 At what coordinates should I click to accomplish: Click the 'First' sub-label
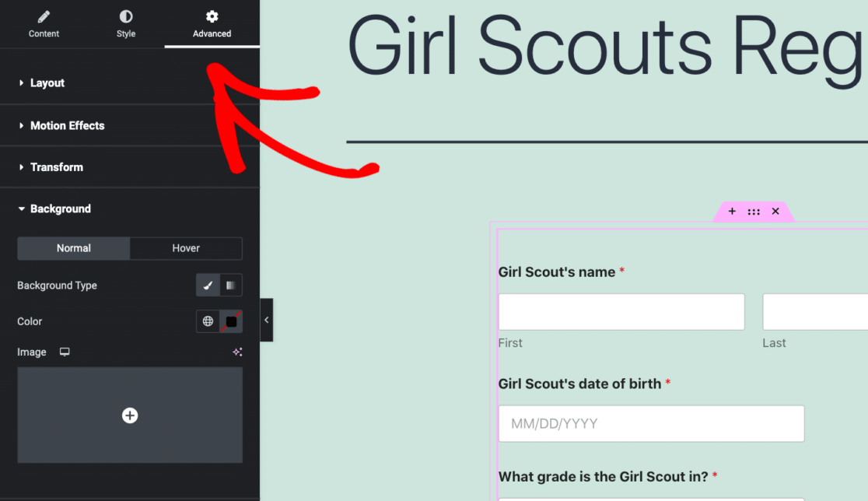click(x=510, y=343)
